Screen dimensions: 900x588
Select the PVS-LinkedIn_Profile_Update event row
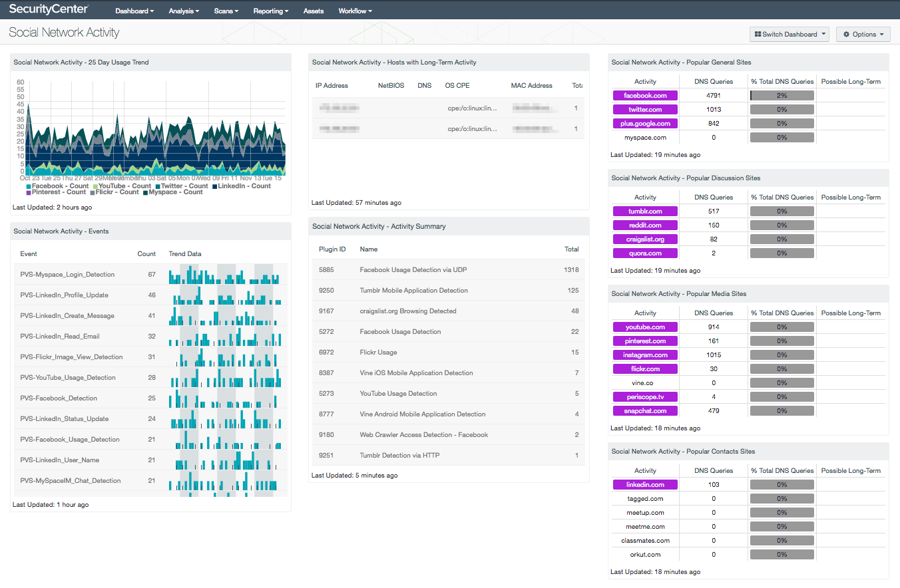(x=150, y=295)
